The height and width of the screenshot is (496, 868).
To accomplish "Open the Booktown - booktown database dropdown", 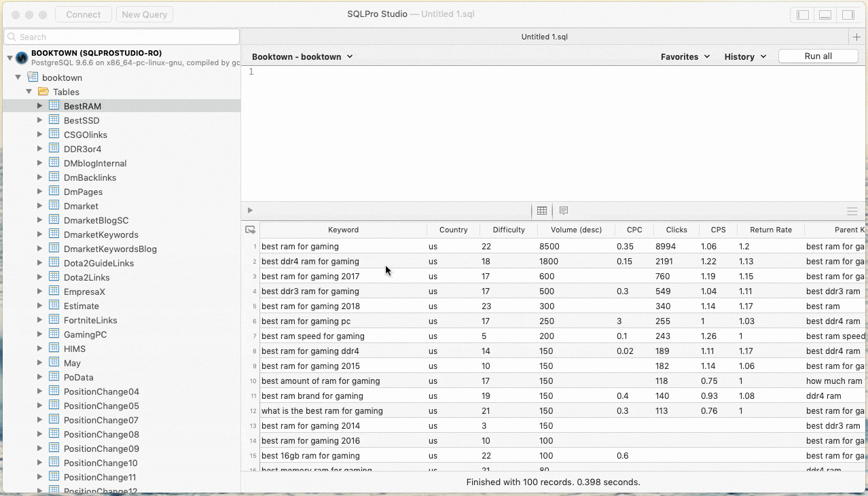I will 302,56.
